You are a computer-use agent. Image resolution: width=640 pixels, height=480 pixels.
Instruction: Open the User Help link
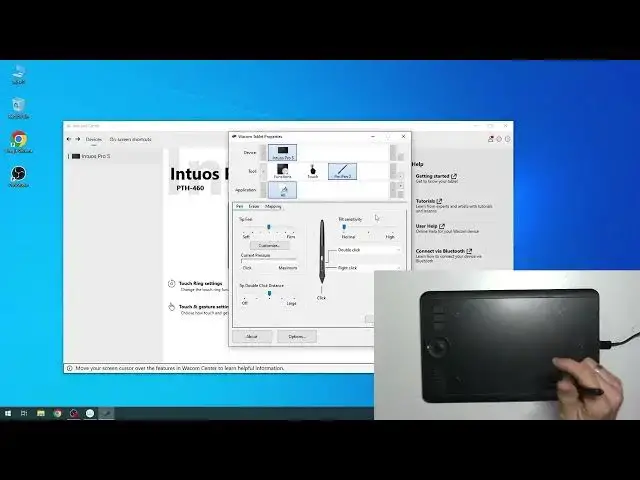[x=430, y=226]
